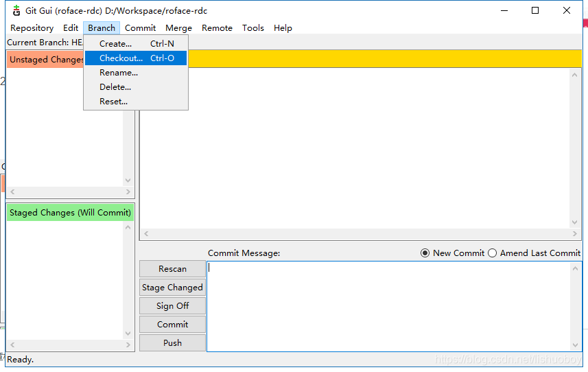Click the Stage Changed button
The height and width of the screenshot is (372, 588).
pyautogui.click(x=172, y=288)
